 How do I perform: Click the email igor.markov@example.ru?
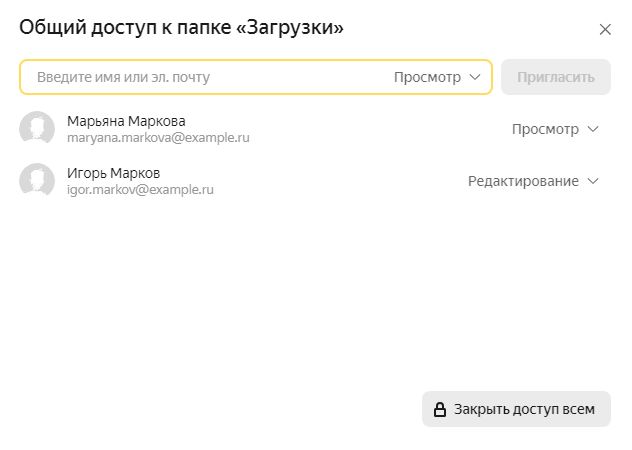point(141,190)
